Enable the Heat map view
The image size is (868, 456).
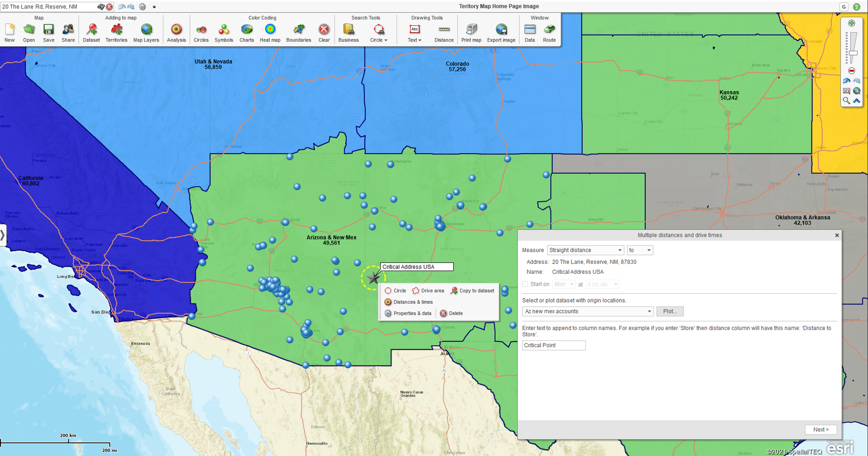(270, 33)
